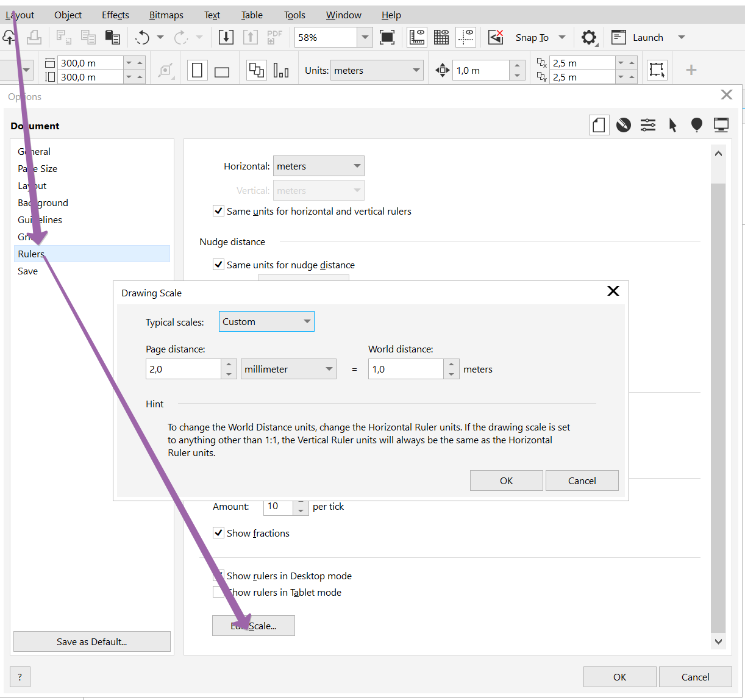Viewport: 745px width, 700px height.
Task: Open the Document options page icon
Action: [599, 125]
